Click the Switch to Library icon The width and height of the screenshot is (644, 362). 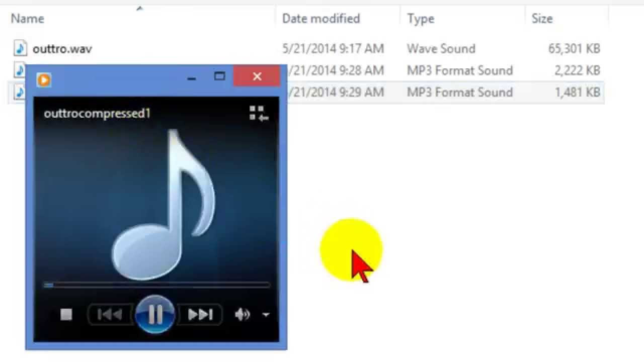click(x=259, y=114)
